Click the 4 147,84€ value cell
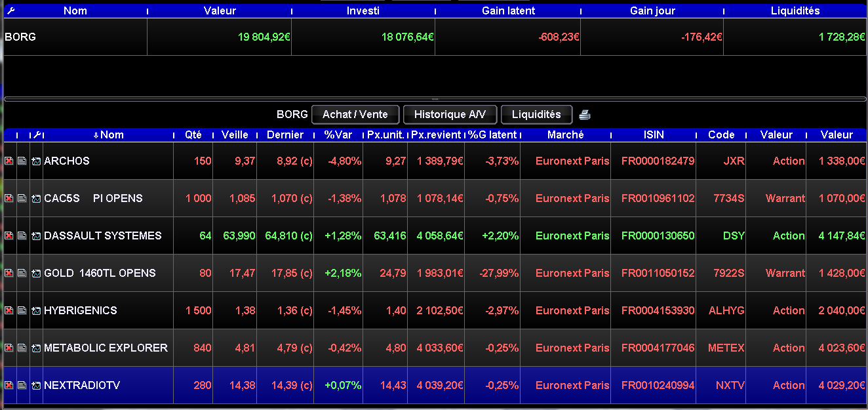The height and width of the screenshot is (410, 868). [842, 236]
